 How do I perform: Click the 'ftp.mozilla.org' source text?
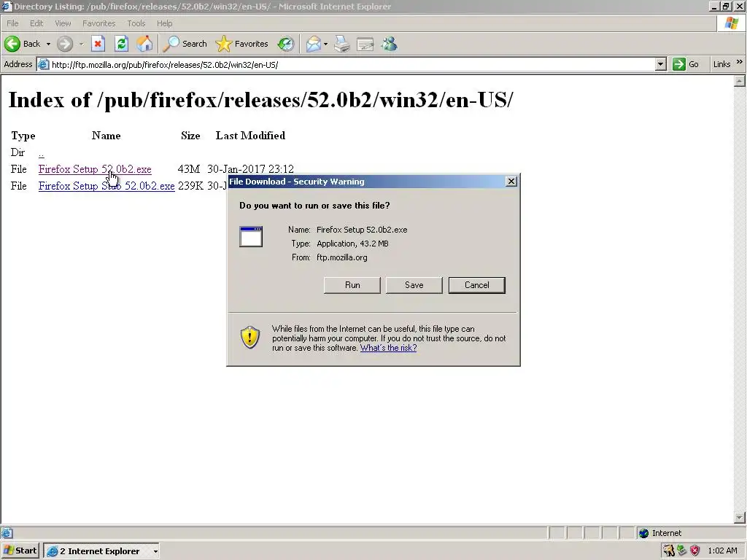(x=341, y=257)
